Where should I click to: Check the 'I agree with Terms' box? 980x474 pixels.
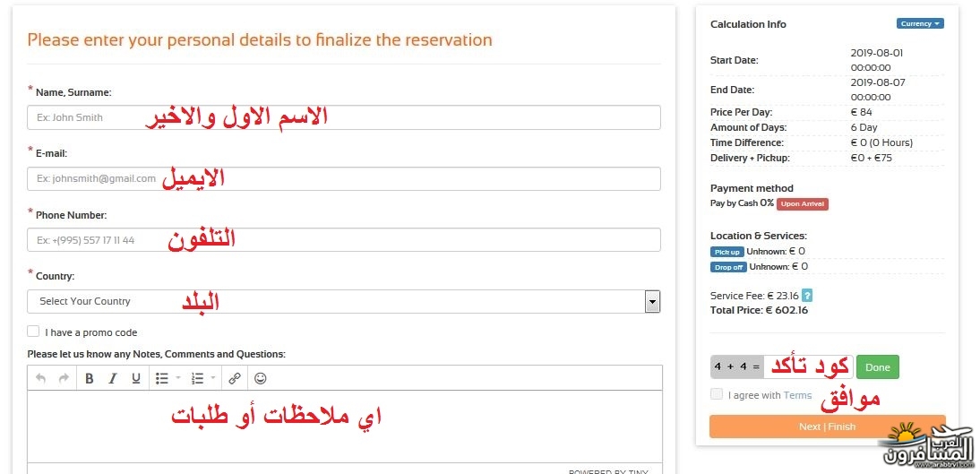coord(717,394)
